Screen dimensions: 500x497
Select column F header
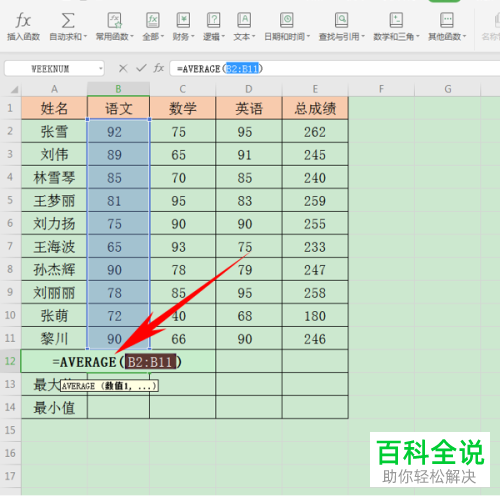(381, 89)
